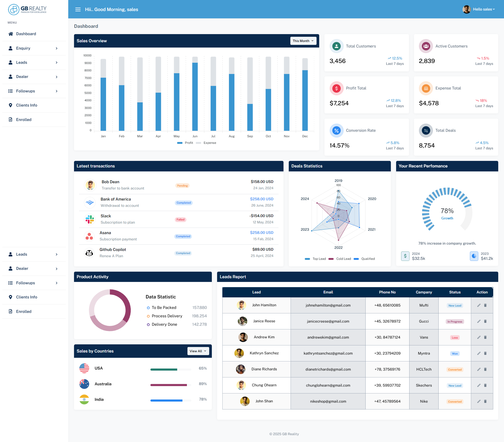Click the Total Deals swap icon

point(426,130)
